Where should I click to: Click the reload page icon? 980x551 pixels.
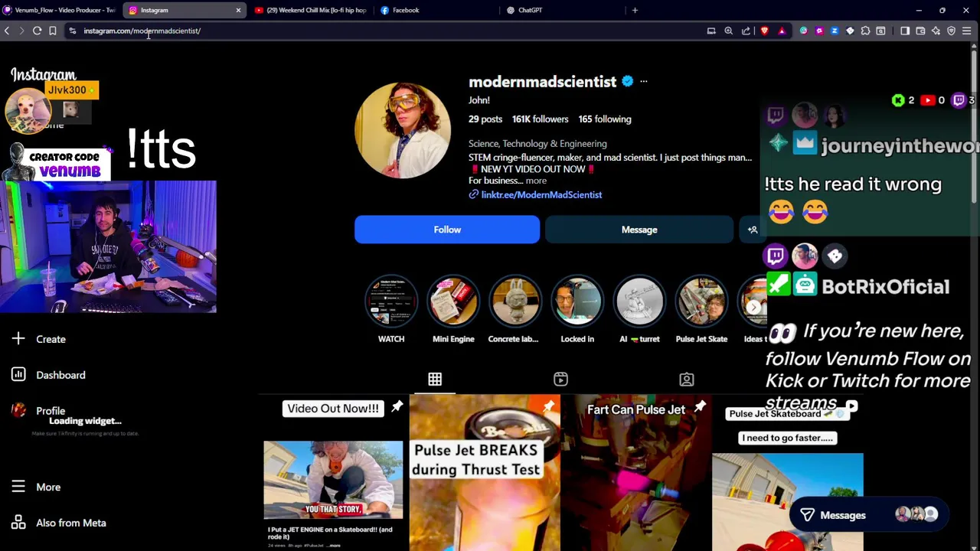(x=37, y=31)
